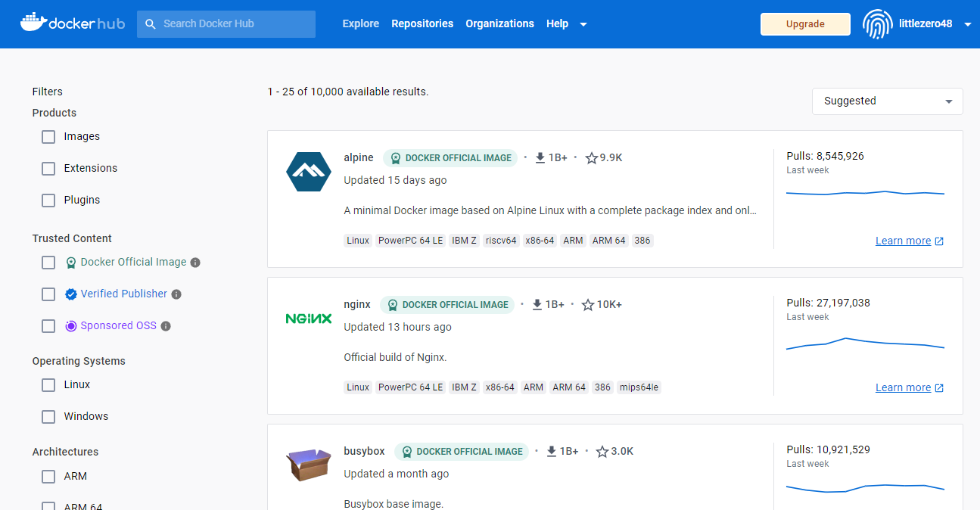Click external link icon in alpine card
Image resolution: width=980 pixels, height=510 pixels.
coord(939,241)
